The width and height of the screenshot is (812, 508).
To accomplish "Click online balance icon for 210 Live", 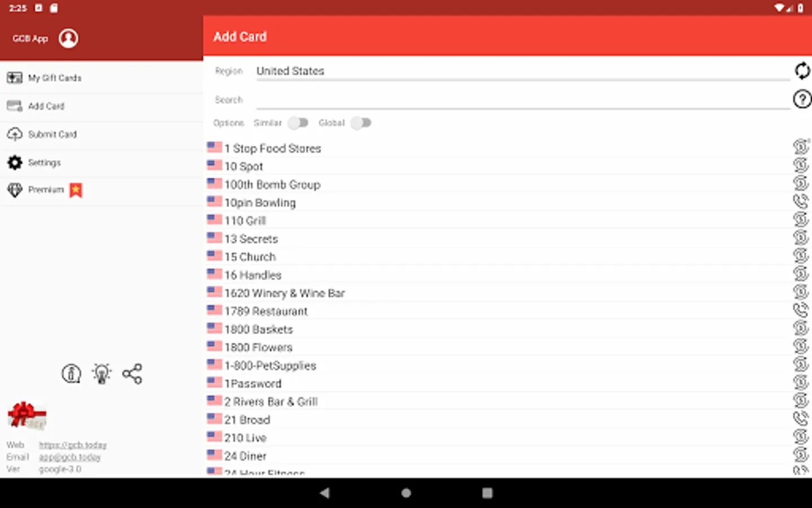I will (801, 436).
